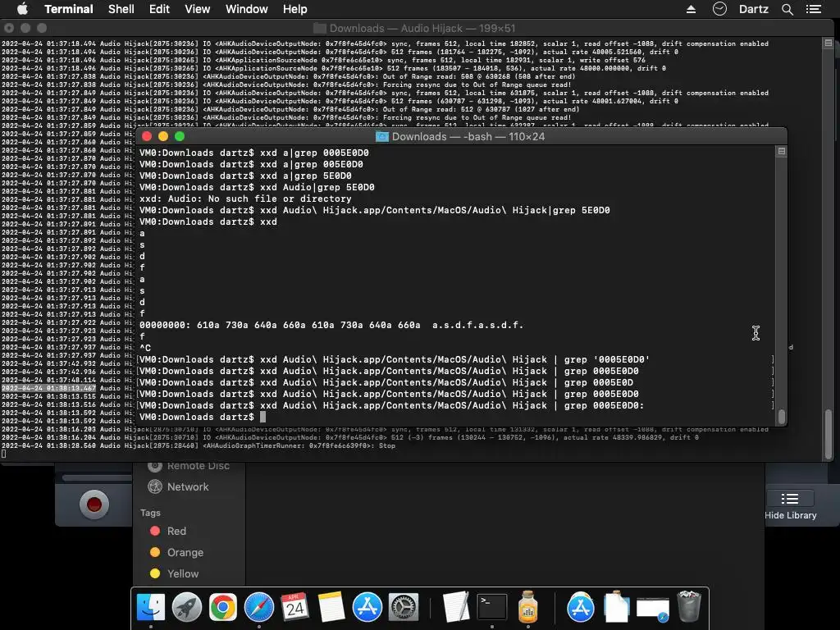The image size is (840, 630).
Task: Zoom the bash window with the green button
Action: pos(180,137)
